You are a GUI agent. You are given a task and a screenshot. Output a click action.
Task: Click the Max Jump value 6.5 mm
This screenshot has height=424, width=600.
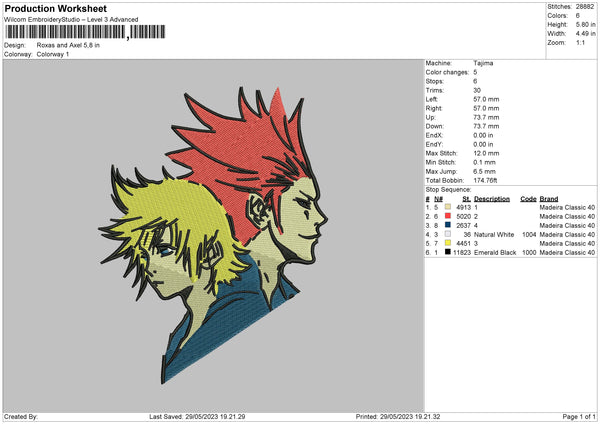[x=484, y=171]
